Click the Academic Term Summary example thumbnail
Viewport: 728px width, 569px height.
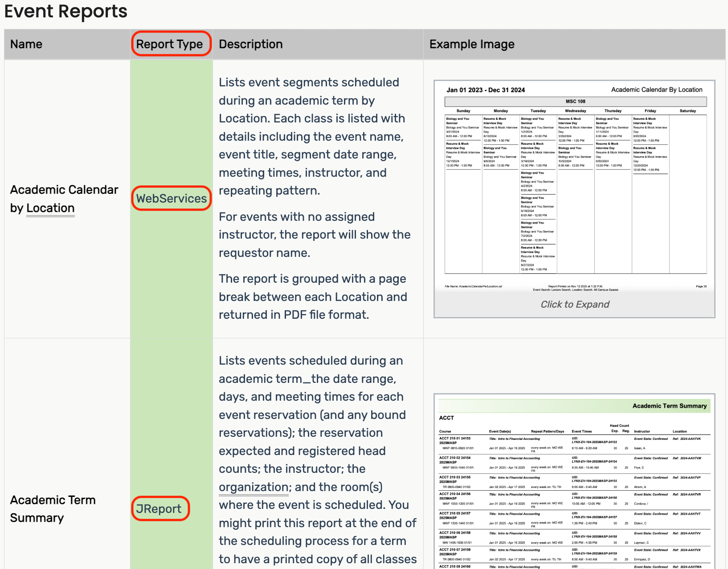(575, 481)
